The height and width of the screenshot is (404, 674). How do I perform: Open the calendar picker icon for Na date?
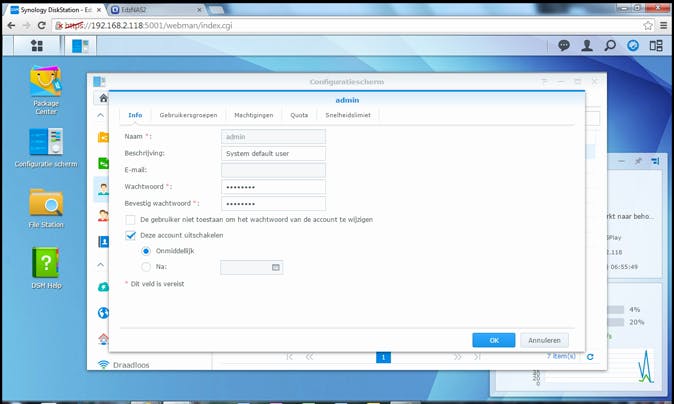point(276,267)
